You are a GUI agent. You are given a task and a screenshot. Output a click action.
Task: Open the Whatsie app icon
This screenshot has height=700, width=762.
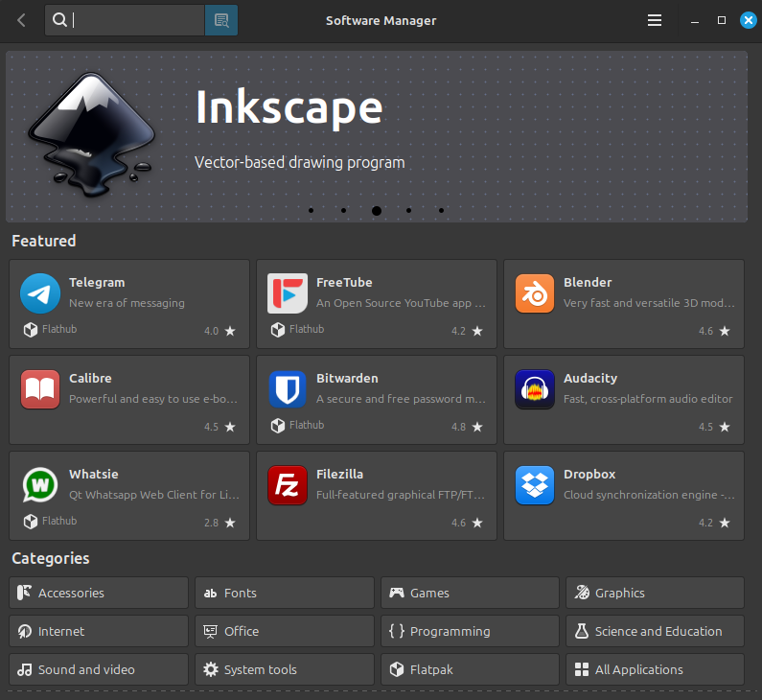tap(40, 484)
